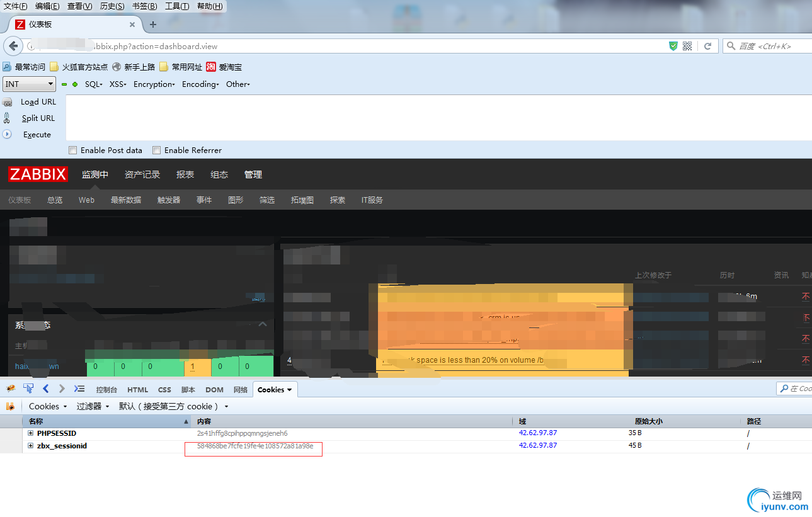Click the reload page icon
812x517 pixels.
coord(707,46)
